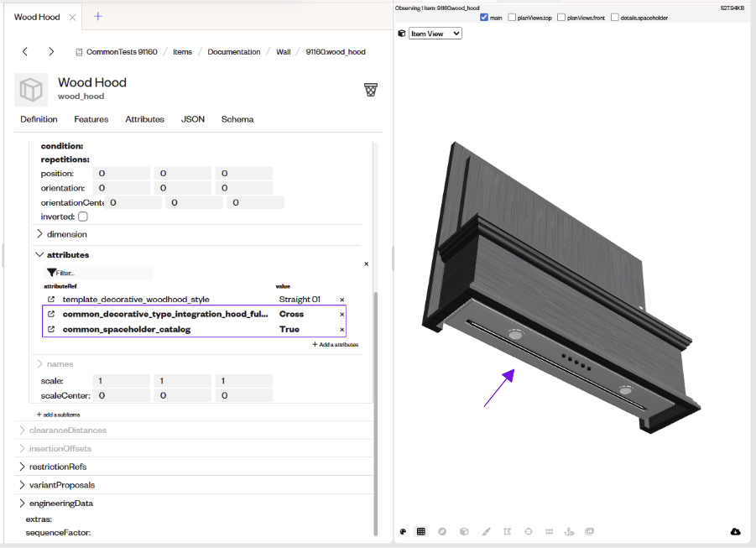Click the Cross attribute value

click(291, 314)
